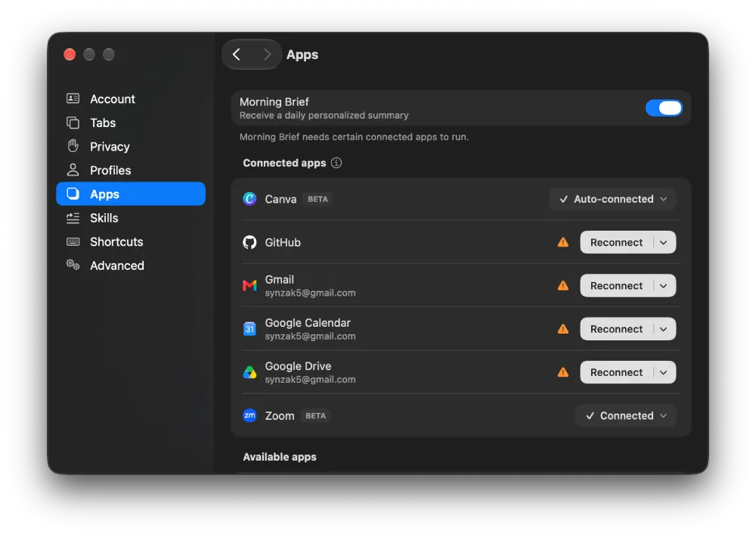Click the GitHub octocat logo
This screenshot has width=756, height=537.
point(249,242)
